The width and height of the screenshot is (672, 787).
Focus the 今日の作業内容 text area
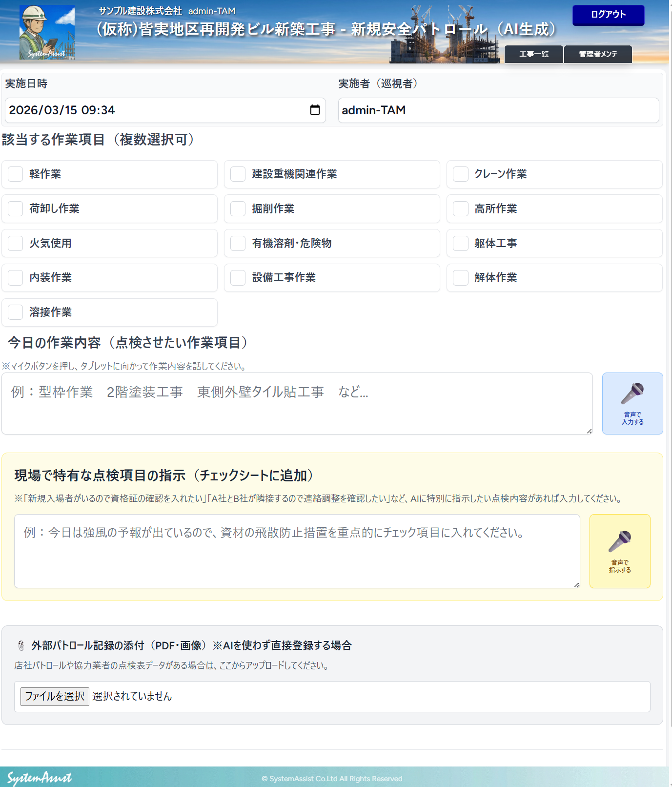(x=297, y=403)
